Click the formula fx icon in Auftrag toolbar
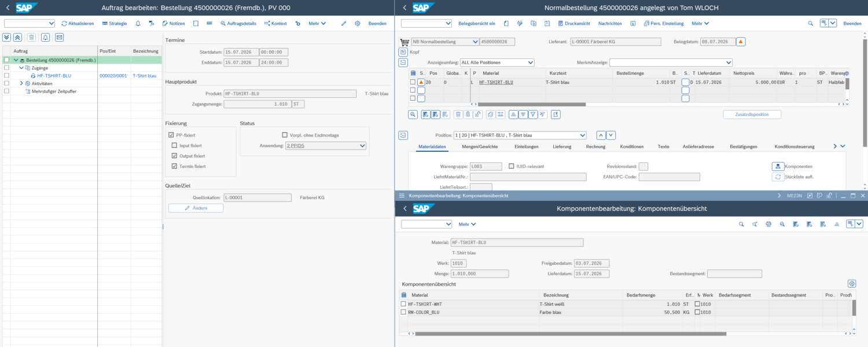The width and height of the screenshot is (868, 347). (x=152, y=23)
